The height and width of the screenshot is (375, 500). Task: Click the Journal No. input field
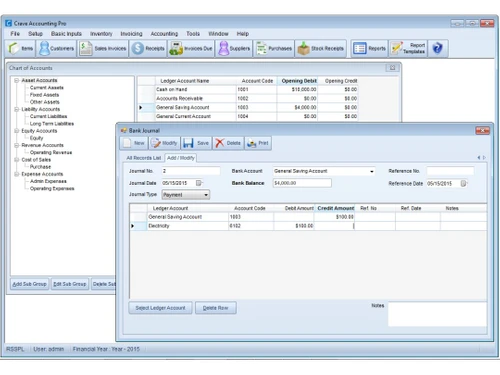191,171
